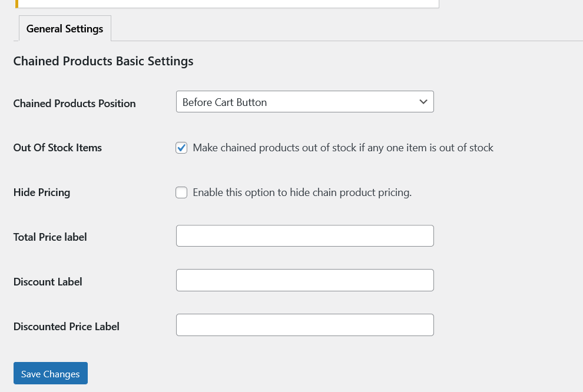Click the 'Hide Pricing' row label
583x392 pixels.
(x=42, y=192)
